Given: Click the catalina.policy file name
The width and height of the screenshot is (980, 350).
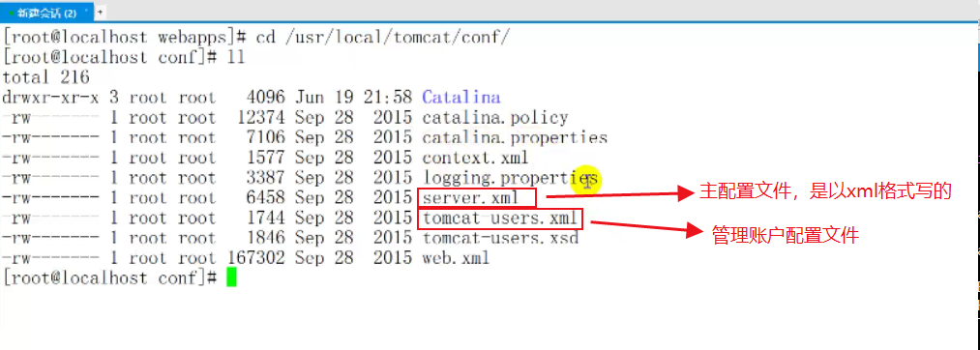Looking at the screenshot, I should [x=495, y=118].
